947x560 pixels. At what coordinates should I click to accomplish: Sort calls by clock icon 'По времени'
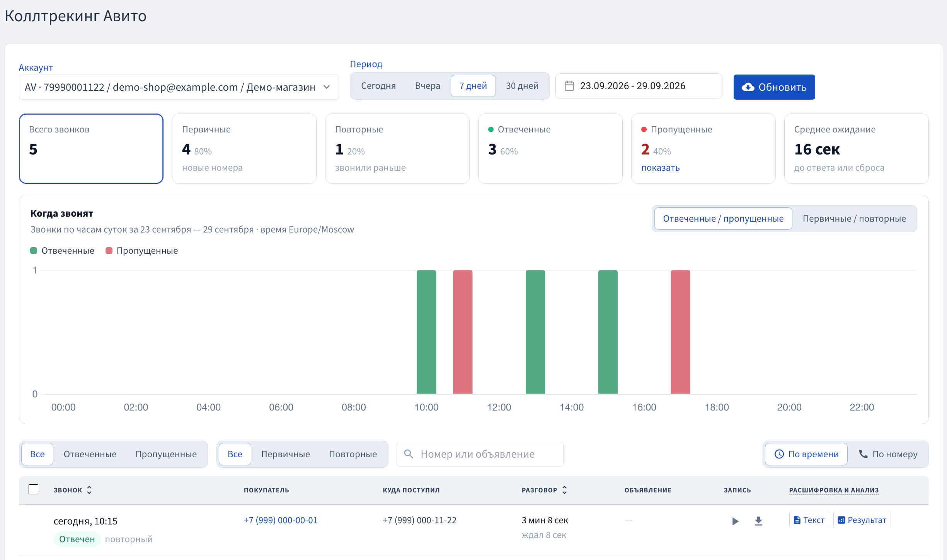[806, 454]
